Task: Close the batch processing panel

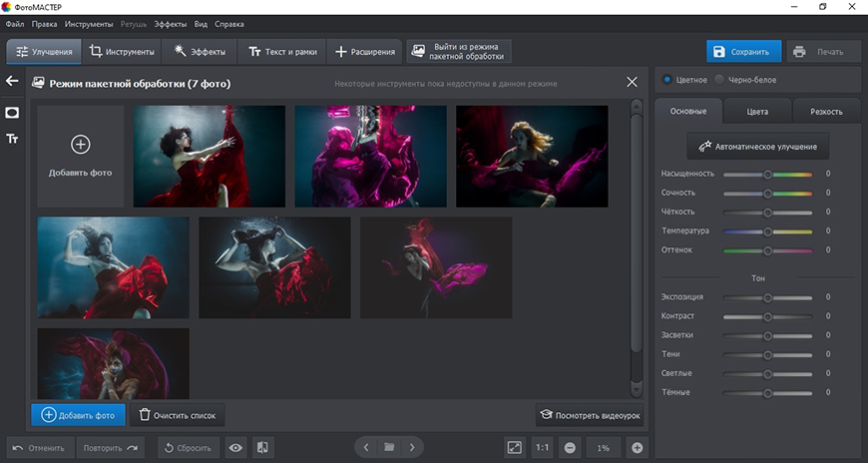Action: pos(632,83)
